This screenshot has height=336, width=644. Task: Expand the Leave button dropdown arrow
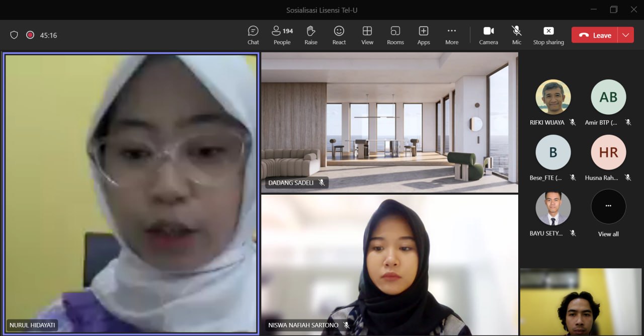click(626, 35)
